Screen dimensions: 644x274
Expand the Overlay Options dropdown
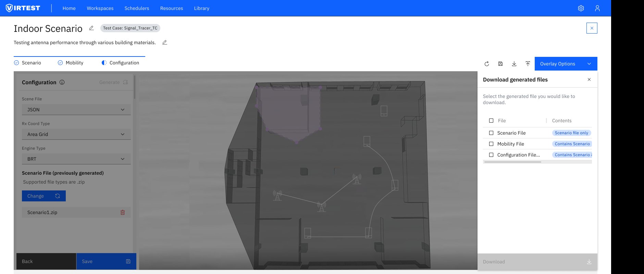coord(566,64)
